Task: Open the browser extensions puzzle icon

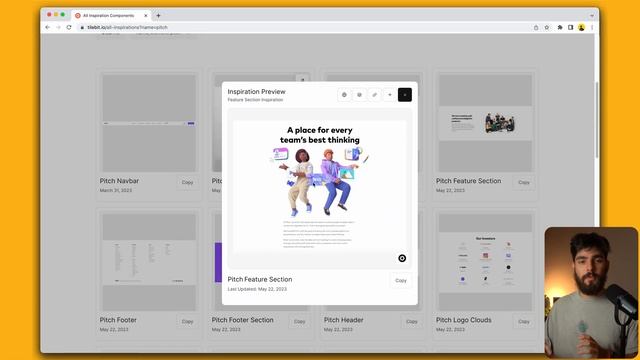Action: click(560, 27)
